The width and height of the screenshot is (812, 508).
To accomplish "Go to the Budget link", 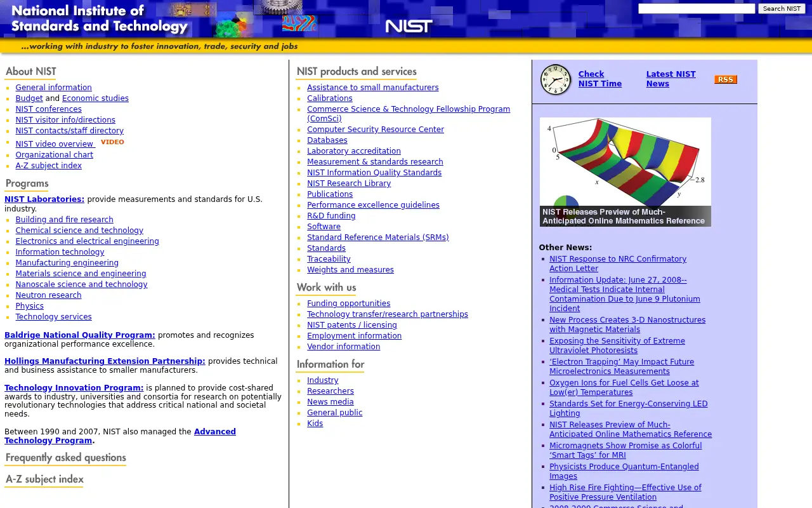I will tap(29, 98).
